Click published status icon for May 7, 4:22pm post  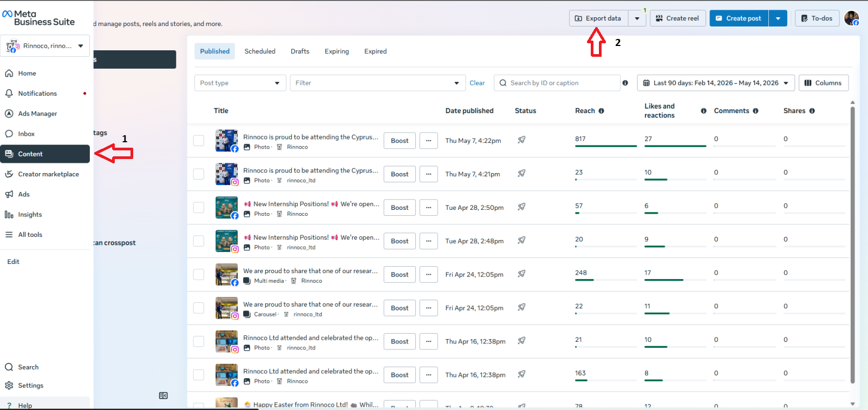pyautogui.click(x=521, y=140)
